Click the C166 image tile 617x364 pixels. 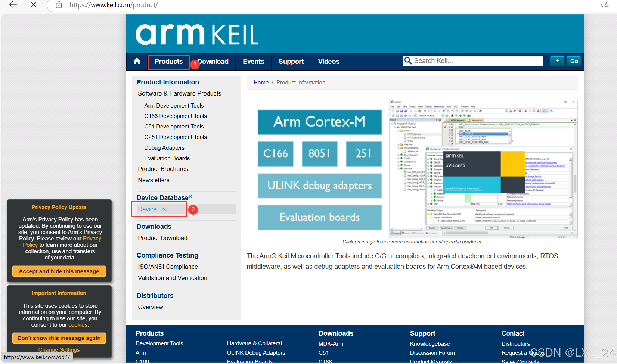276,154
